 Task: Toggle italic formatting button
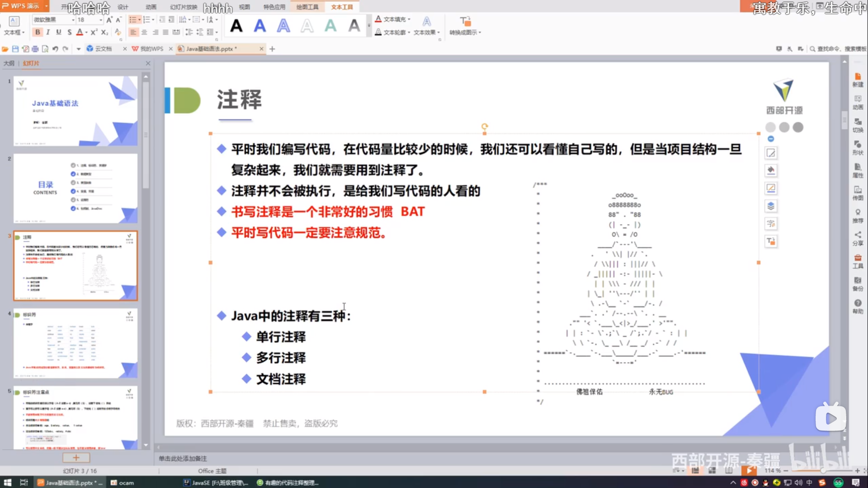48,32
